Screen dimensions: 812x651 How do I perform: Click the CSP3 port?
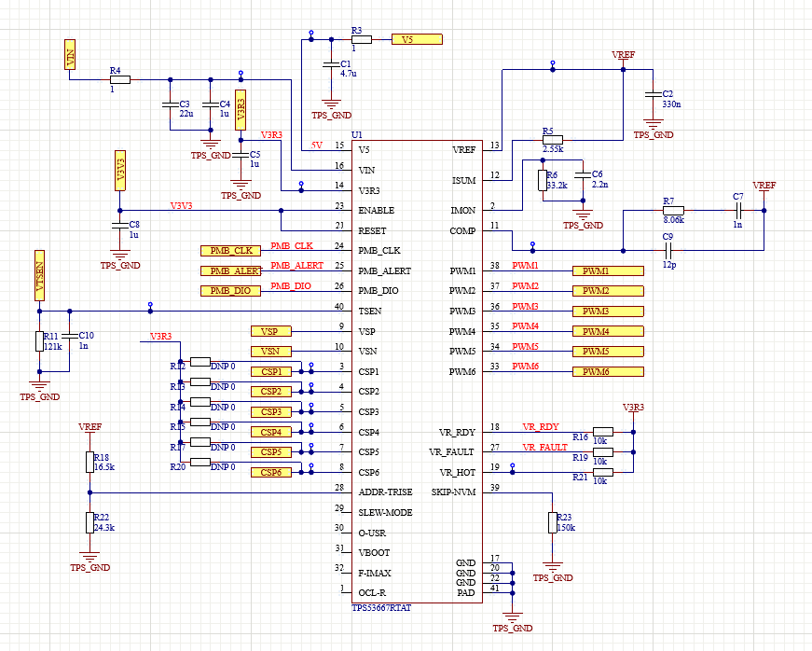point(271,412)
